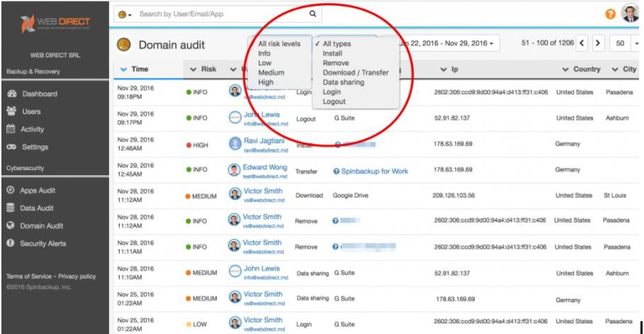Click the St Louis city cell
The width and height of the screenshot is (644, 334).
(615, 196)
